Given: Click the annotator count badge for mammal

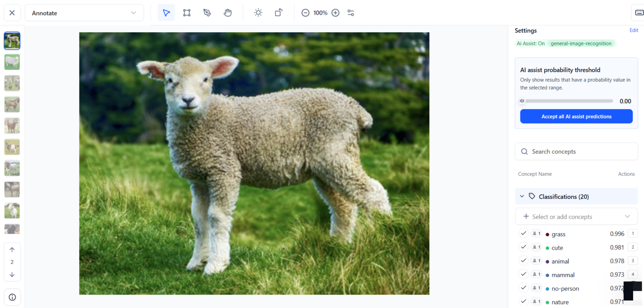Looking at the screenshot, I should (536, 274).
